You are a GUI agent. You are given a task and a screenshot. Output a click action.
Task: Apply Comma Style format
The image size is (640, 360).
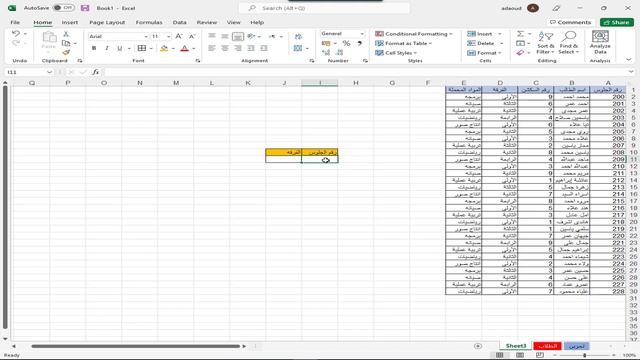pos(359,43)
